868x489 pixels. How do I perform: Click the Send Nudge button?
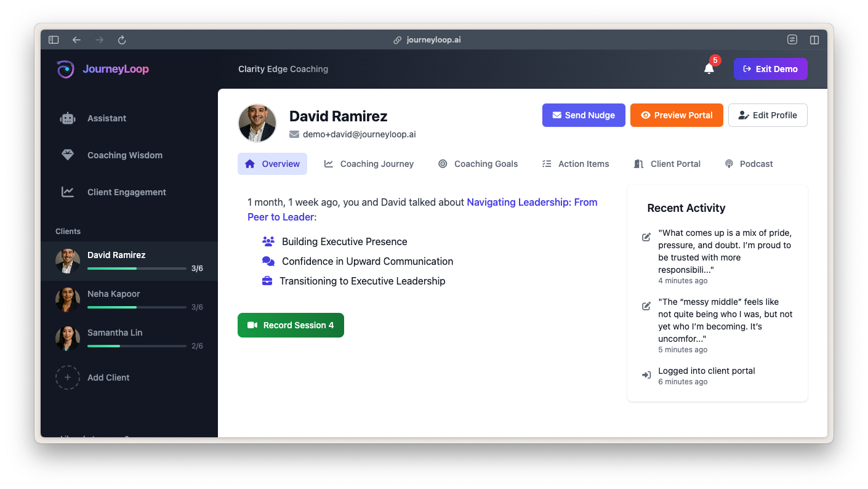point(584,115)
